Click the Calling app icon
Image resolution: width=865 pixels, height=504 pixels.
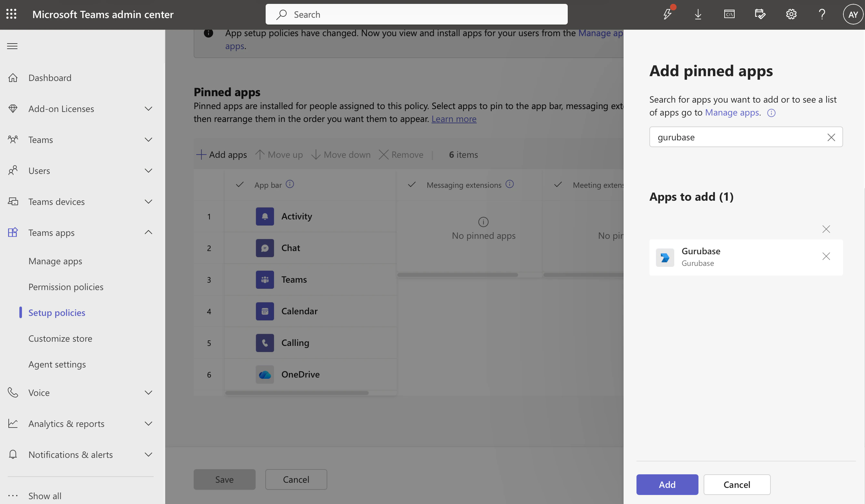tap(265, 343)
